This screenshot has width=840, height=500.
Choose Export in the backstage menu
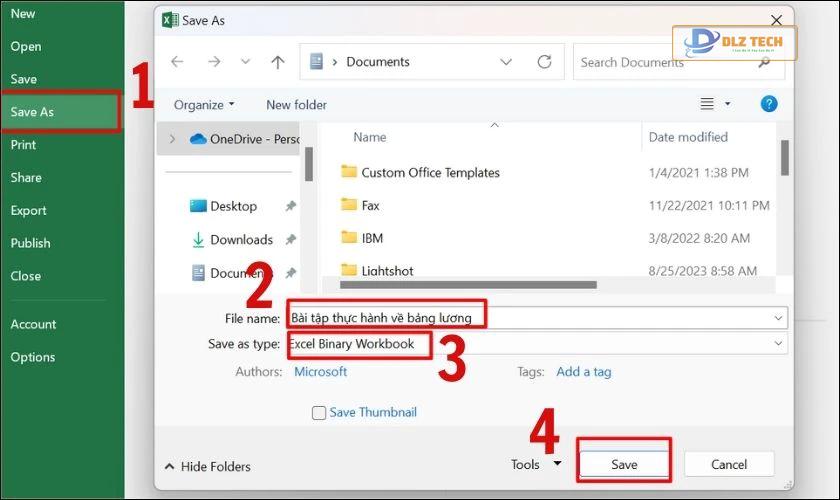point(28,211)
